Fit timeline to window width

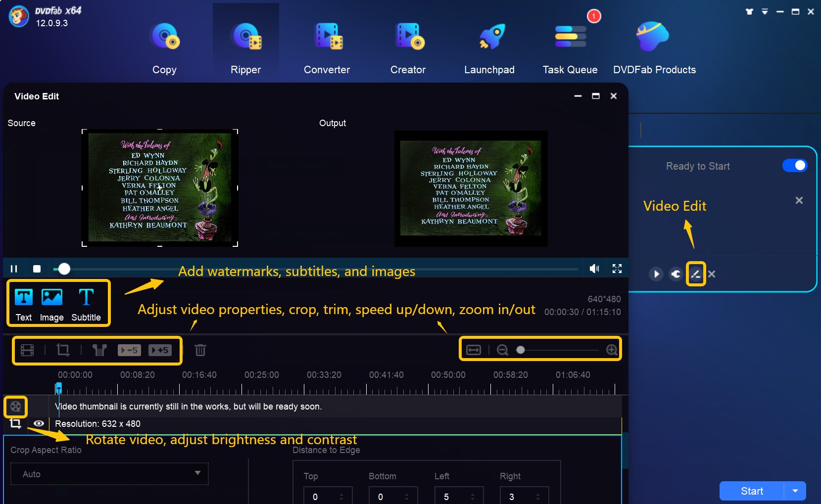474,350
